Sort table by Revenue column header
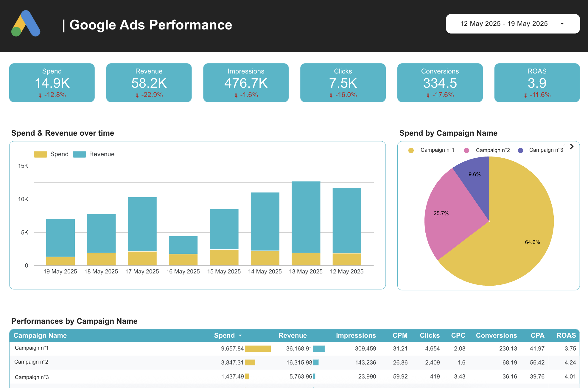Screen dimensions: 588x388 [292, 336]
